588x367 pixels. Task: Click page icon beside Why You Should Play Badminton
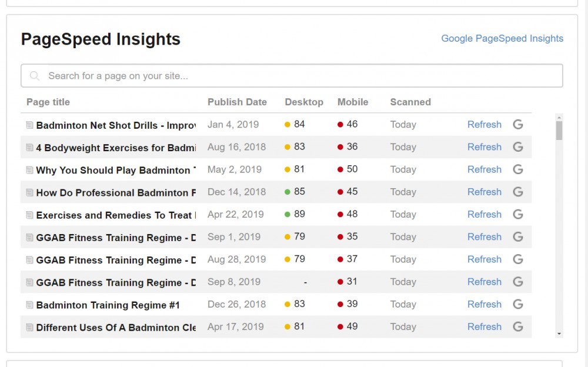(29, 170)
